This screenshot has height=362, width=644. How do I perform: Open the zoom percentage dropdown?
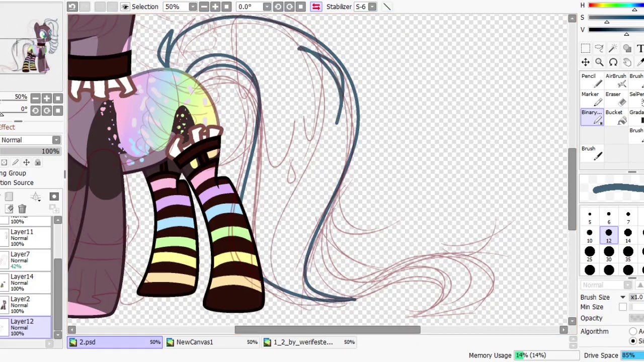click(193, 7)
